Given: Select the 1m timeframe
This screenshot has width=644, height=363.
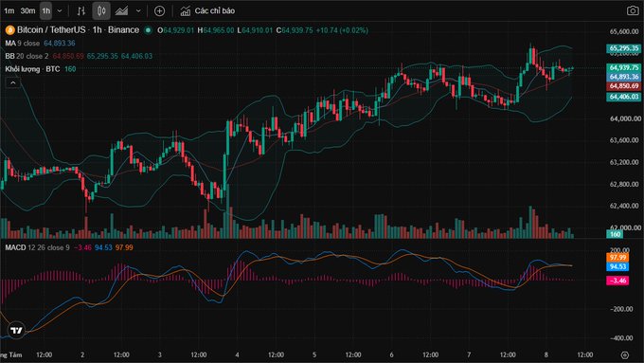Looking at the screenshot, I should [x=9, y=11].
